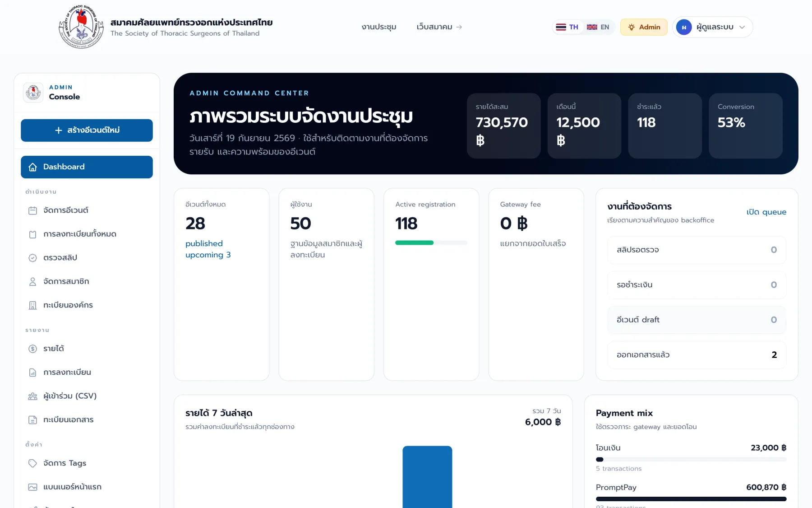This screenshot has height=508, width=812.
Task: Click the arrow icon beside เว็บสมาคม
Action: (x=459, y=27)
